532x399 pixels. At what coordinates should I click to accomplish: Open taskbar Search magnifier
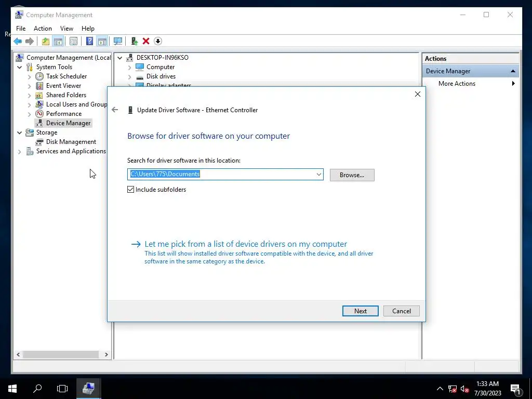click(37, 389)
